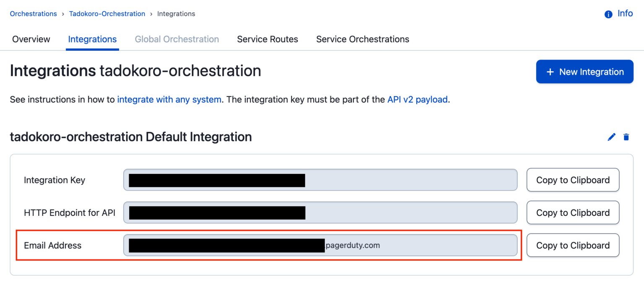Copy the HTTP Endpoint to clipboard

pos(573,212)
